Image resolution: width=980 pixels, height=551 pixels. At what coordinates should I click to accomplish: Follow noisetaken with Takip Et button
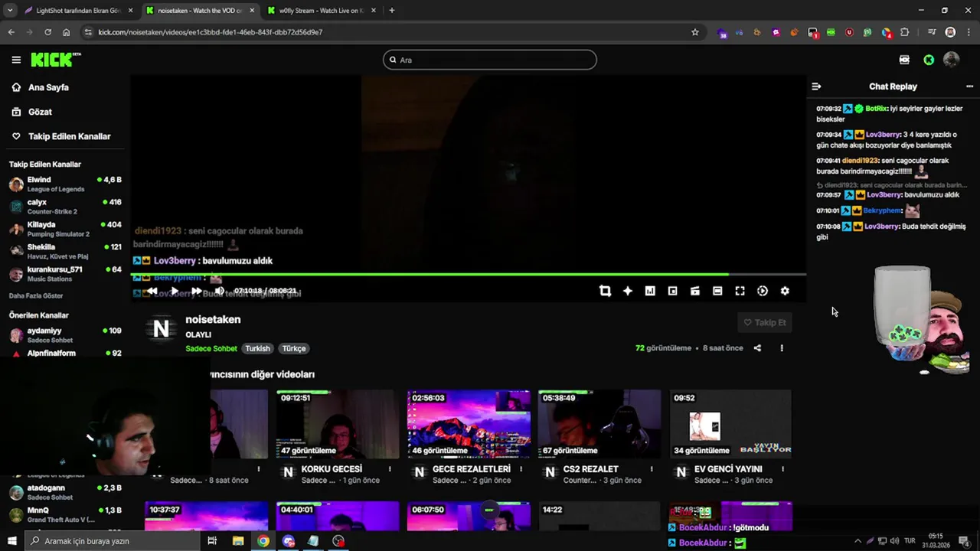[x=764, y=322]
